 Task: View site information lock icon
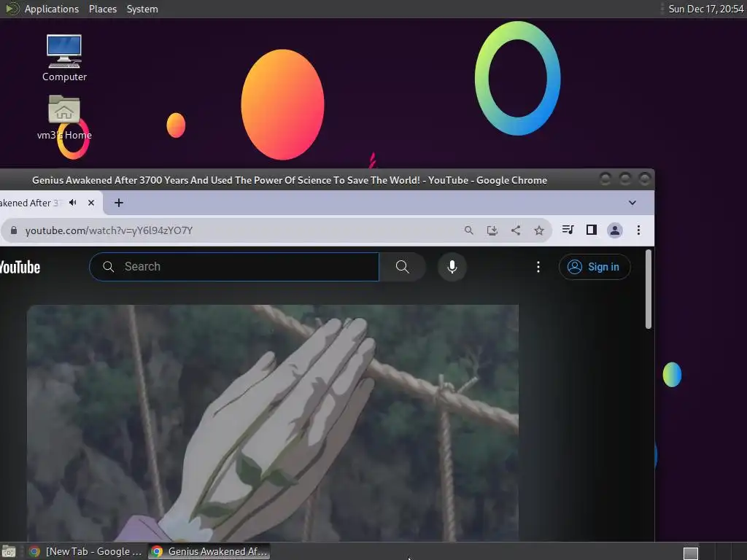pyautogui.click(x=14, y=230)
